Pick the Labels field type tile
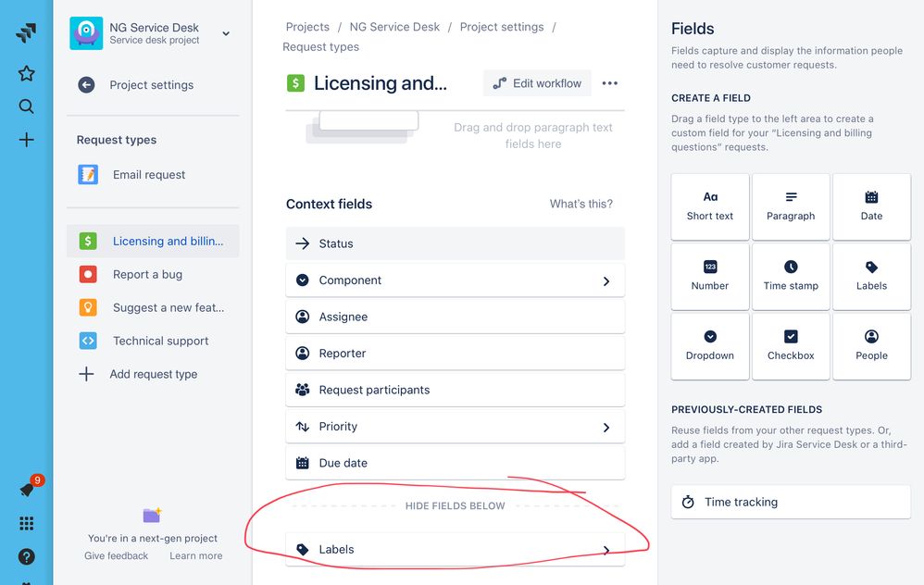The width and height of the screenshot is (924, 585). (871, 276)
